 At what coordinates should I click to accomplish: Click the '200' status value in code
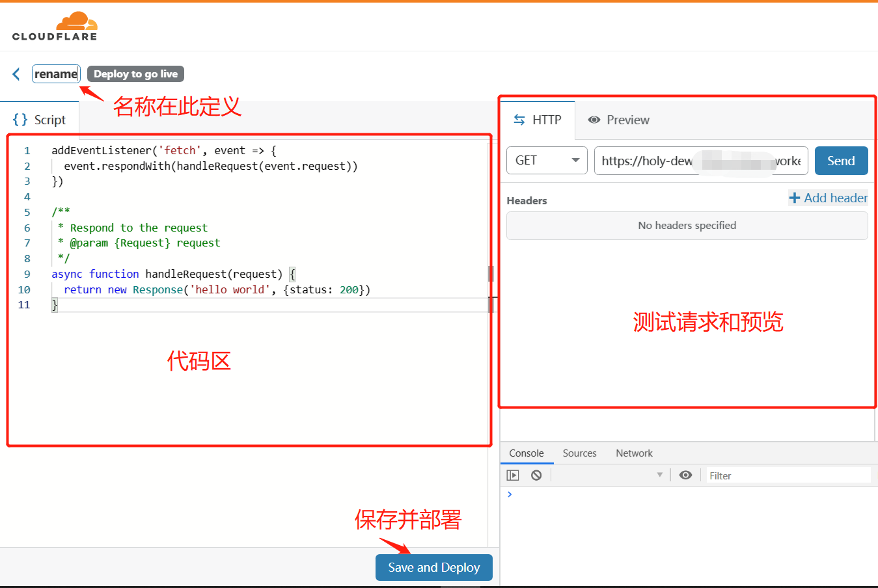[349, 289]
